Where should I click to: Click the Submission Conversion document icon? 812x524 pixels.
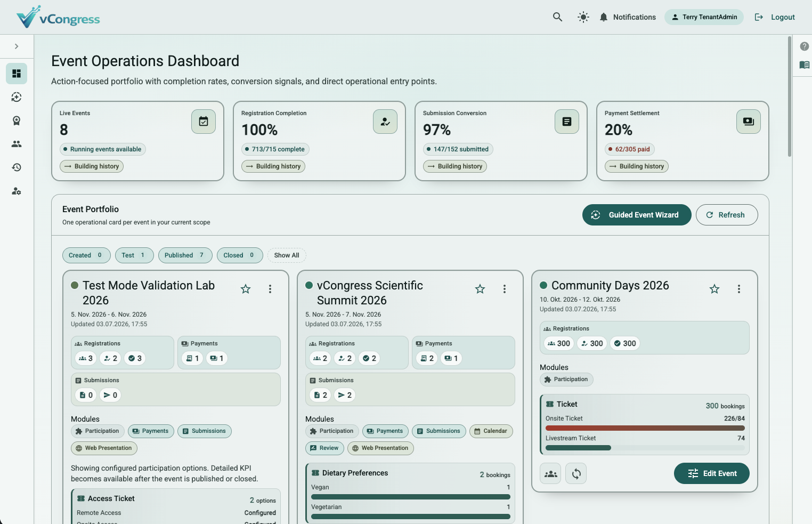point(567,122)
